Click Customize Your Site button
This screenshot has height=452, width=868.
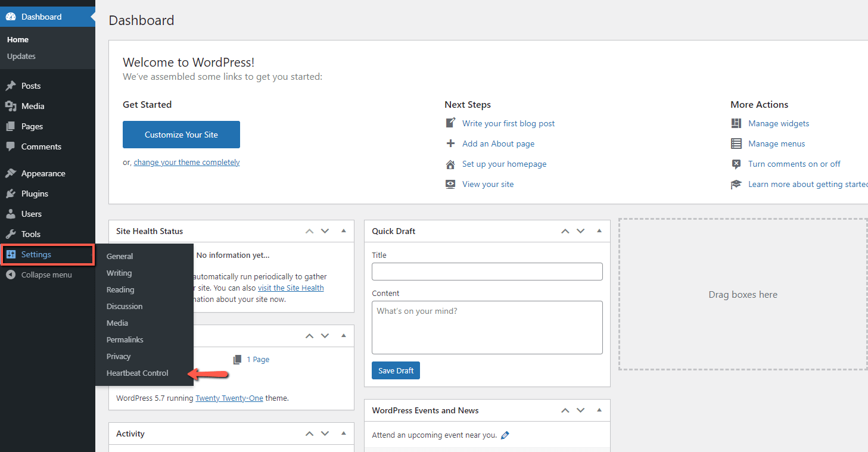click(x=181, y=135)
